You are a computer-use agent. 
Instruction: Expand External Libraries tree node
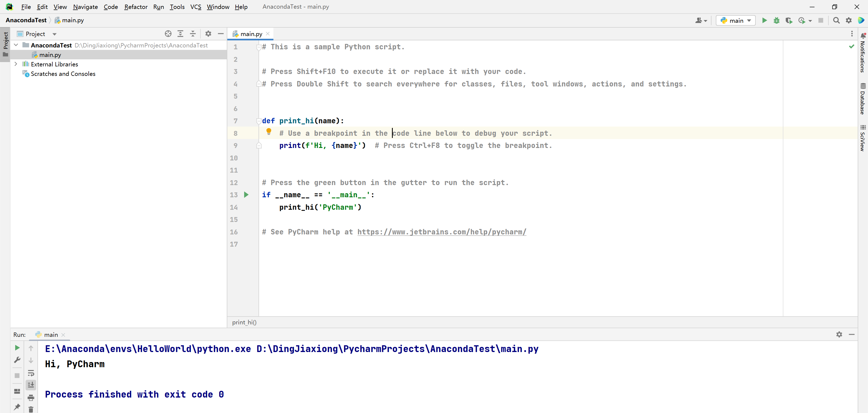[16, 64]
